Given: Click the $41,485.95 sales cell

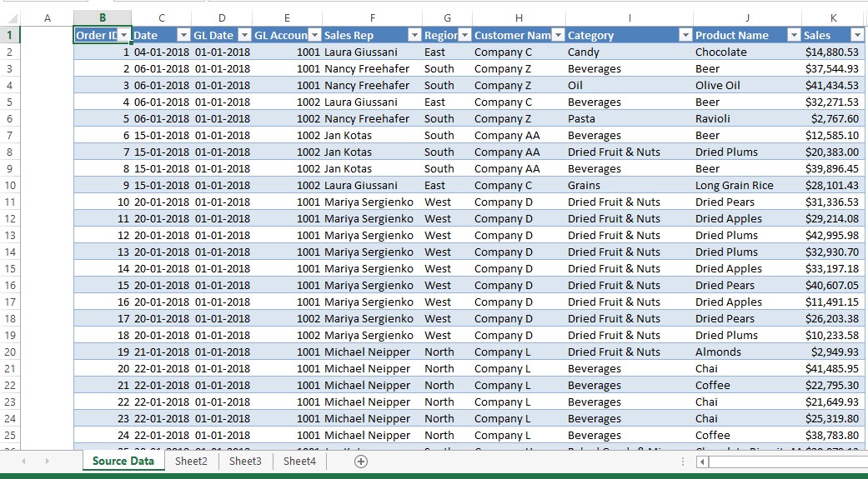Looking at the screenshot, I should coord(833,368).
